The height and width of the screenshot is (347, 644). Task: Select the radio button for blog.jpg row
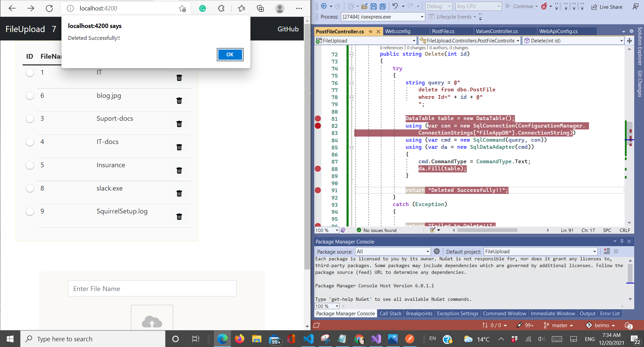click(x=30, y=95)
